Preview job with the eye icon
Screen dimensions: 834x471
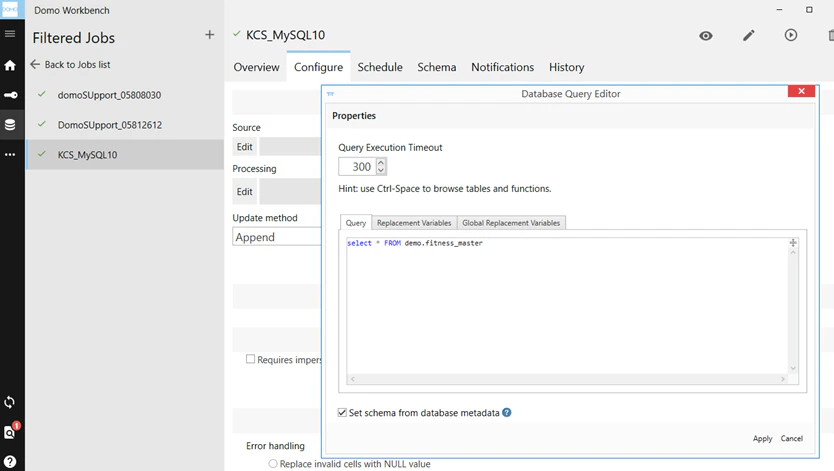706,36
